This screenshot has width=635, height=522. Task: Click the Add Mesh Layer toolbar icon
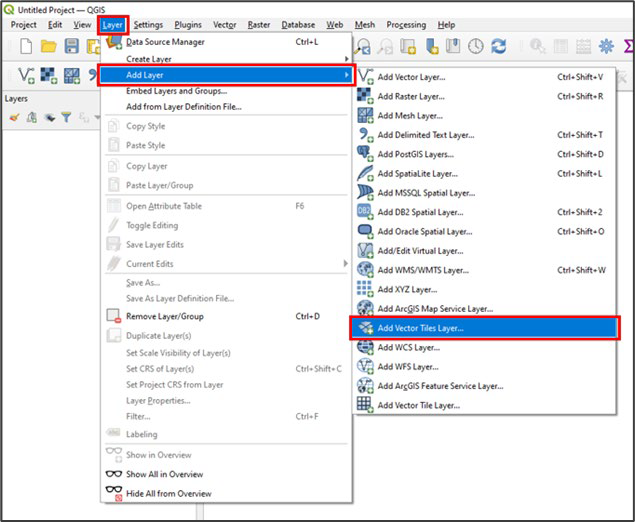coord(72,75)
